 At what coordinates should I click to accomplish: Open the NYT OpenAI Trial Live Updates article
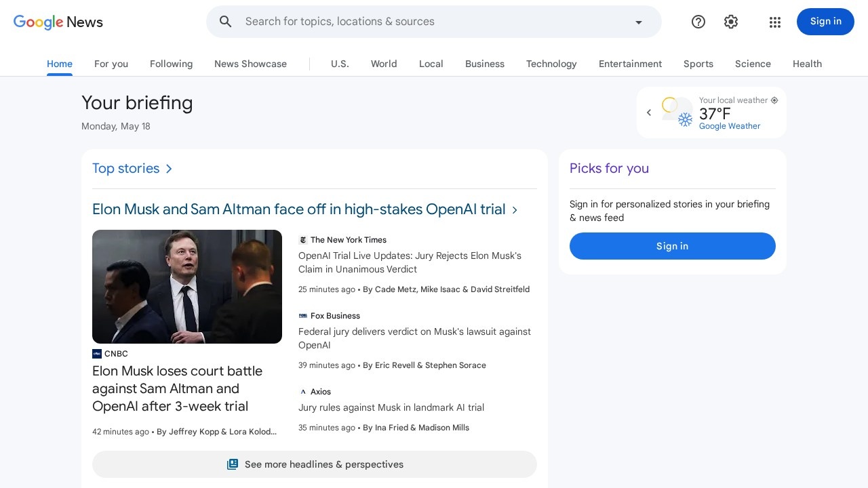pos(410,262)
